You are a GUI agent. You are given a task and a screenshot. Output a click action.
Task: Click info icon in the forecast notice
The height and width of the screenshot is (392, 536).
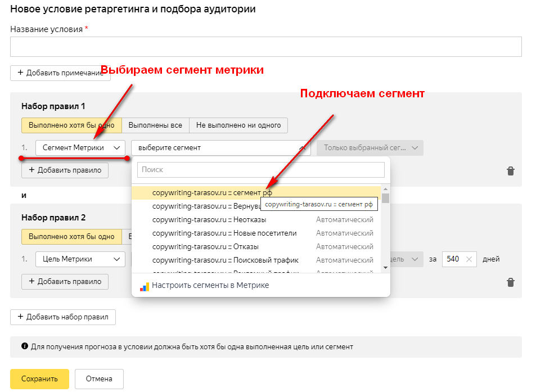pos(25,346)
